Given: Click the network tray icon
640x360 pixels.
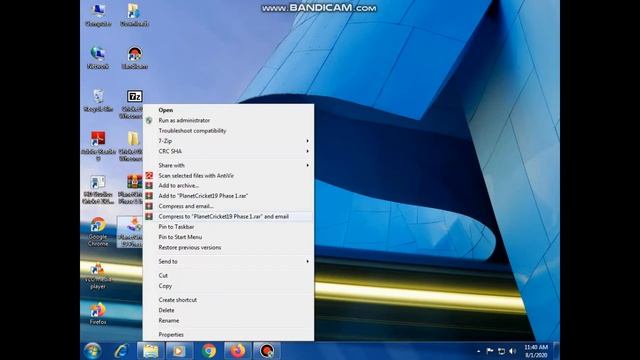Looking at the screenshot, I should 501,351.
